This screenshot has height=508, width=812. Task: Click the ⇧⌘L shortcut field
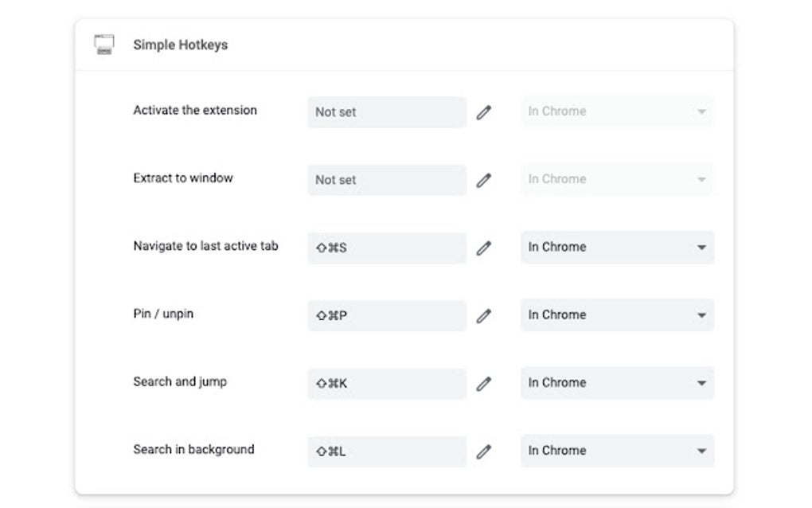(387, 451)
